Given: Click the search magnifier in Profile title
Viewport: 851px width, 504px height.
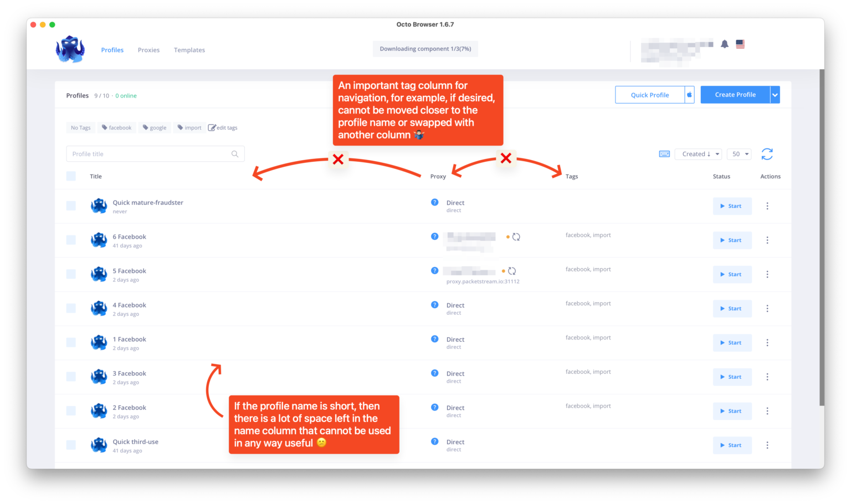Looking at the screenshot, I should pyautogui.click(x=235, y=154).
